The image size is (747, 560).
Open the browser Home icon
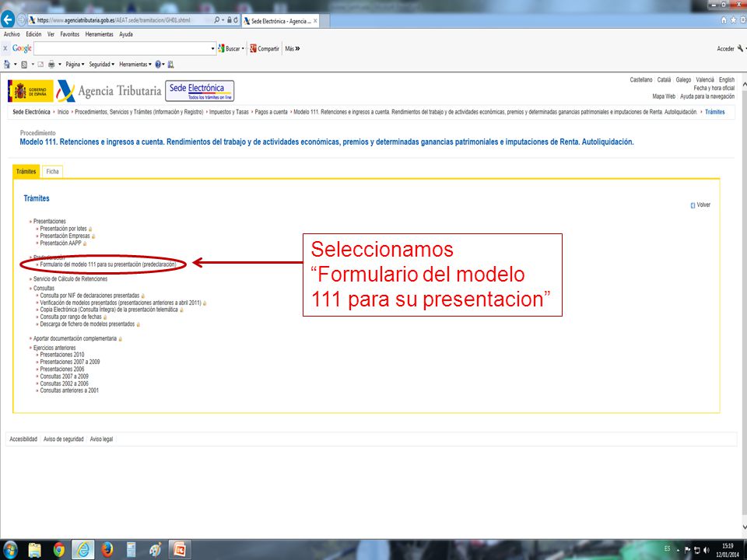coord(724,20)
